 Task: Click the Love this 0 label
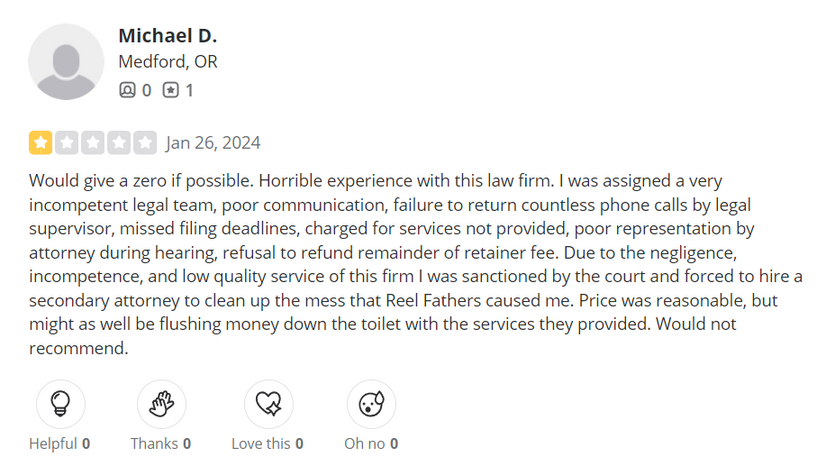tap(268, 444)
